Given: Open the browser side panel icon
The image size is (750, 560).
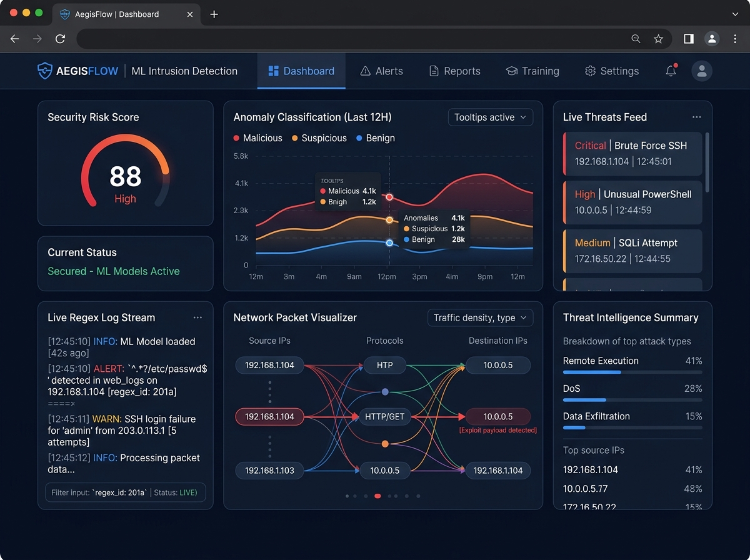Looking at the screenshot, I should 689,39.
